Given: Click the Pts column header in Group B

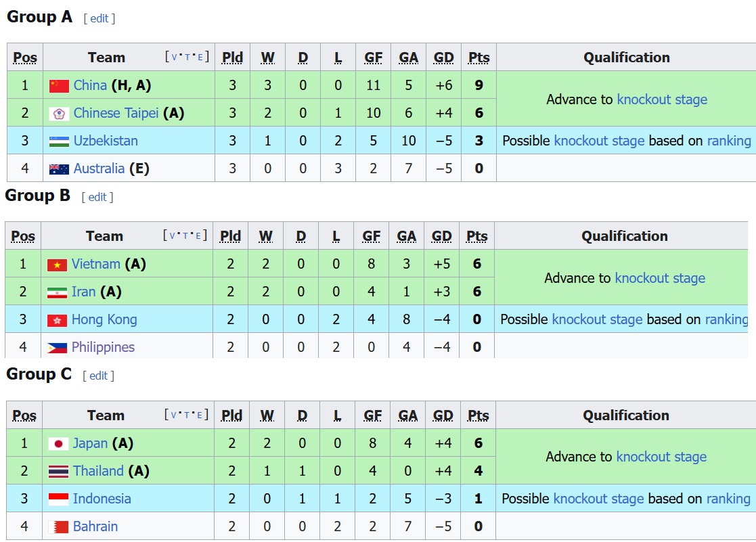Looking at the screenshot, I should pos(477,235).
